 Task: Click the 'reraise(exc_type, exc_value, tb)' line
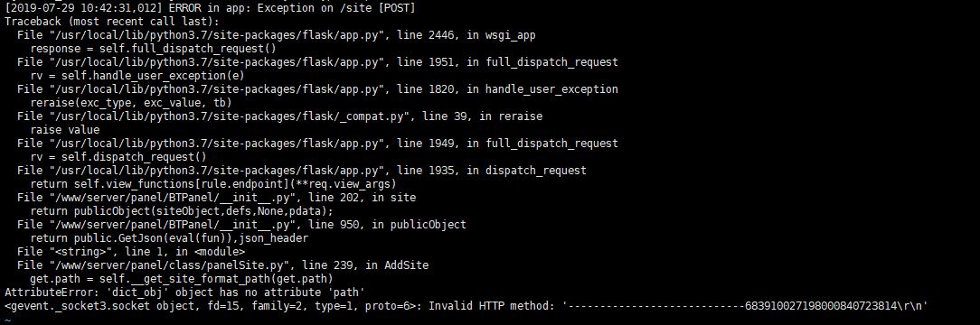click(130, 102)
